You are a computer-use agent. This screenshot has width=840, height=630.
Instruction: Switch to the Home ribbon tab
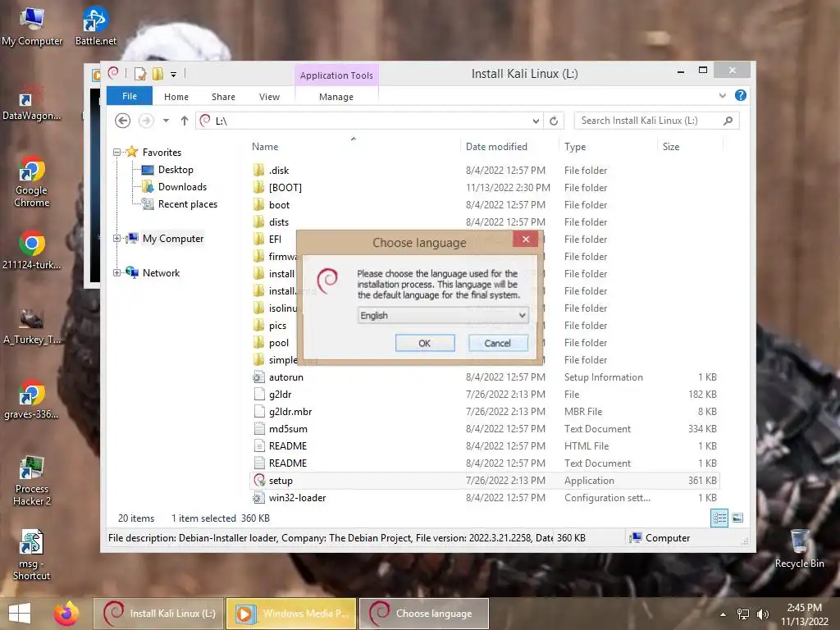coord(176,97)
